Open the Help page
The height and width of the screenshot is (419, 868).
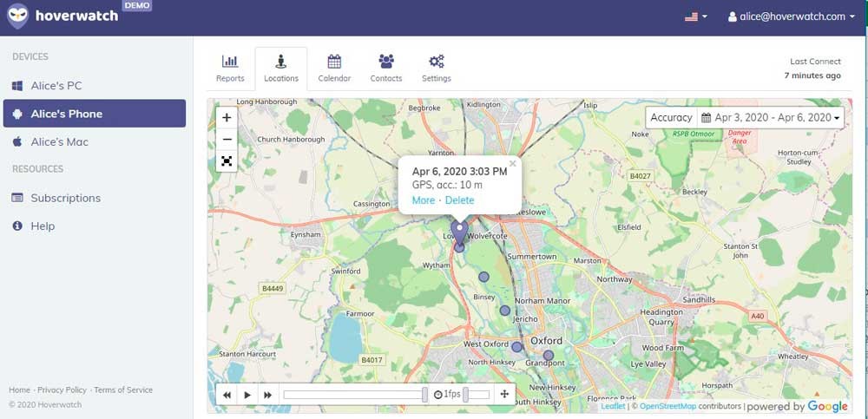pos(95,226)
